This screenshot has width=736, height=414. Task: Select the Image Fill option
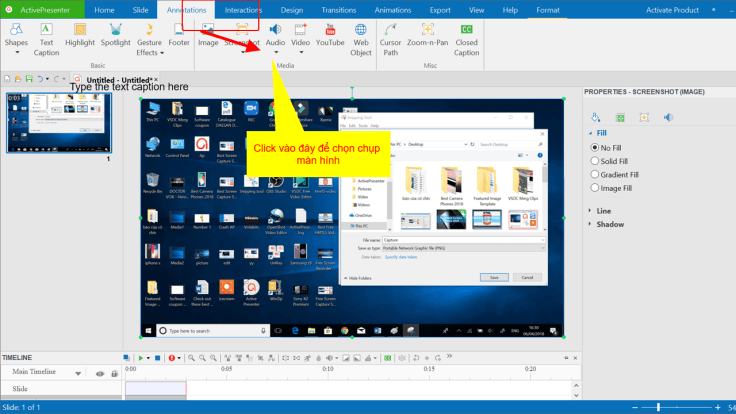pyautogui.click(x=612, y=188)
